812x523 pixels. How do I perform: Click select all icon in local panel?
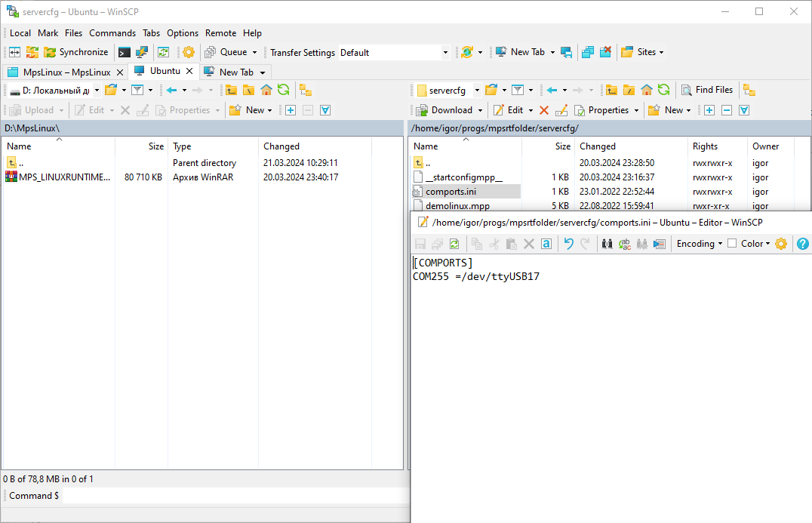tap(325, 110)
